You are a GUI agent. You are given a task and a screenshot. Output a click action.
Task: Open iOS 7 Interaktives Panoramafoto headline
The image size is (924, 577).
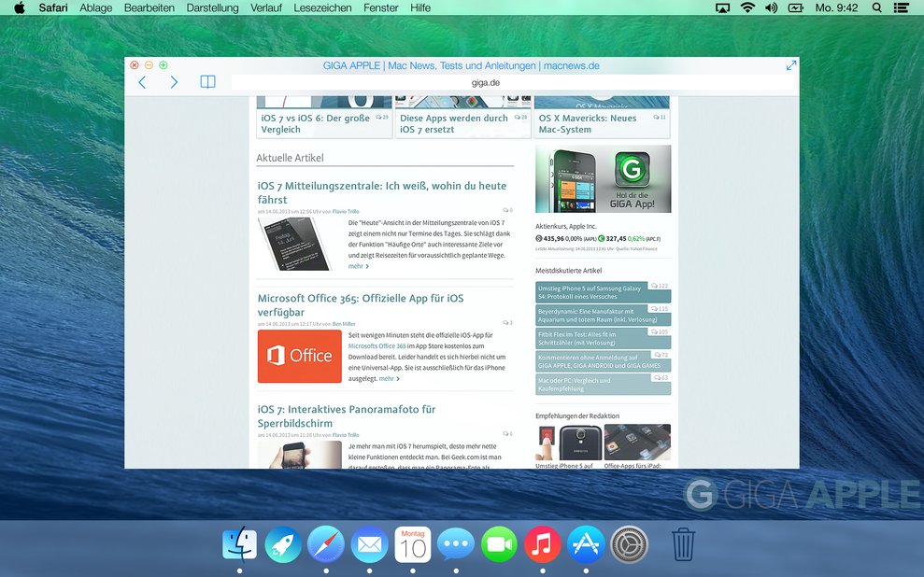[347, 416]
